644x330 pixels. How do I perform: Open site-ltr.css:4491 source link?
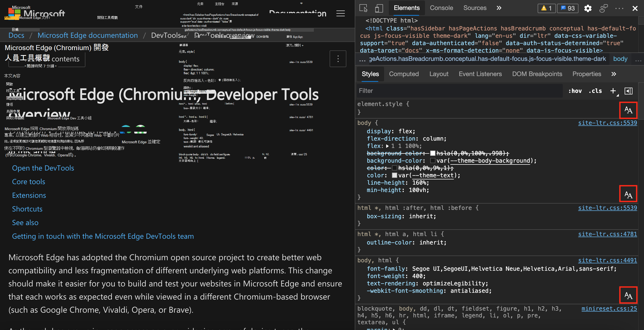(607, 260)
